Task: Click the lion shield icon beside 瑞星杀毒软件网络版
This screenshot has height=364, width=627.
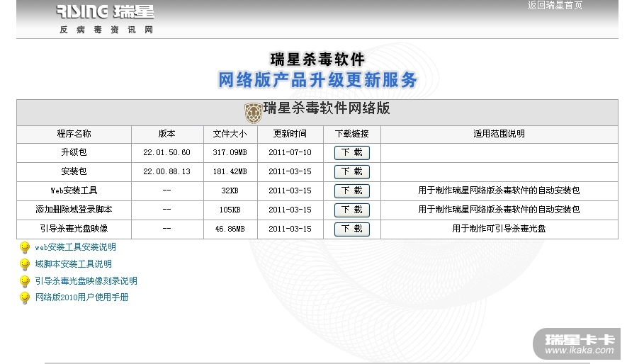Action: point(253,113)
